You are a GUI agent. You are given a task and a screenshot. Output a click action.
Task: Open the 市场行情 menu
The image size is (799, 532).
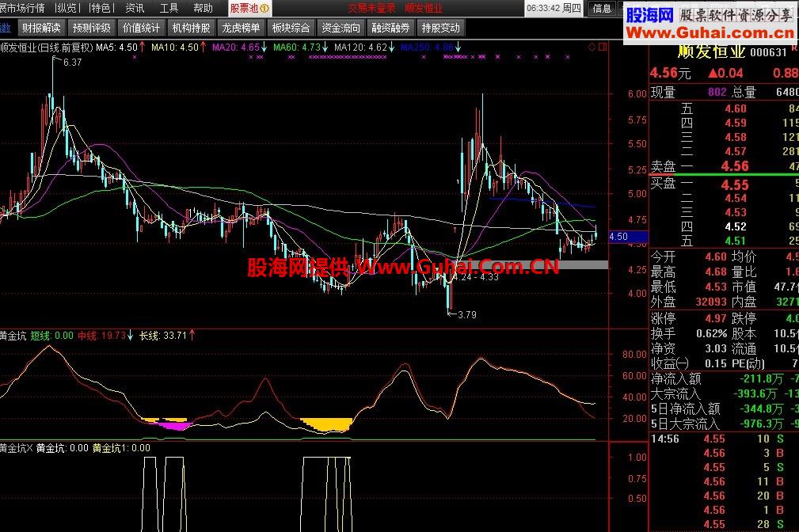(x=23, y=8)
